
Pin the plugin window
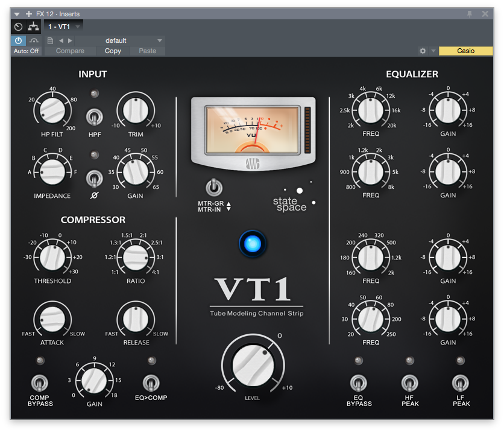(x=470, y=13)
